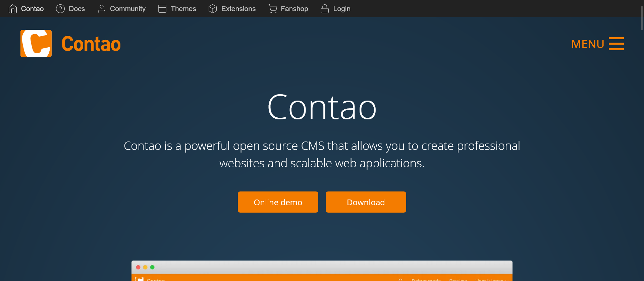Go to Docs in the top bar
The width and height of the screenshot is (644, 281).
(77, 9)
